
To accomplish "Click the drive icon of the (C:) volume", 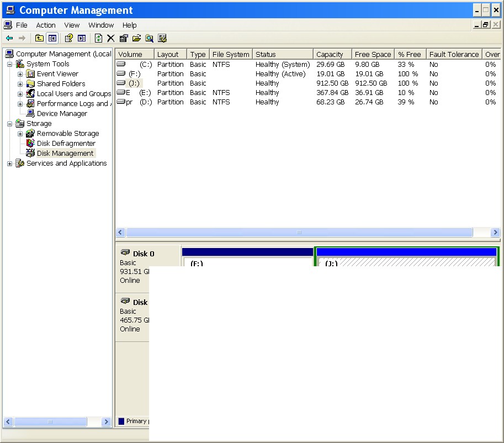I will [x=121, y=64].
